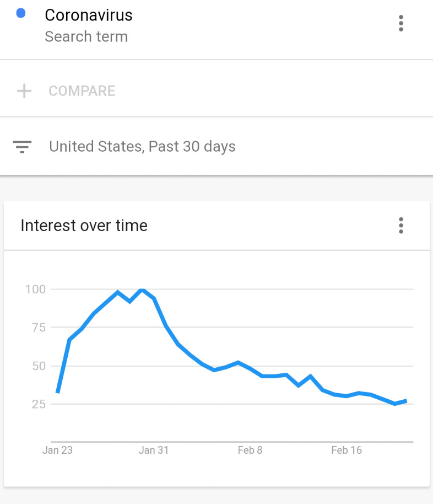The image size is (433, 504).
Task: Open Interest over time card options menu
Action: tap(400, 226)
